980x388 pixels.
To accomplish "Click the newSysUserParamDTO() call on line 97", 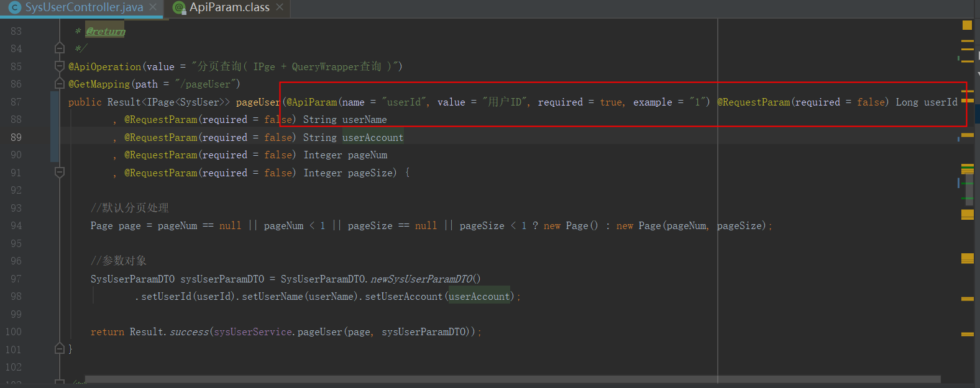I will point(426,279).
